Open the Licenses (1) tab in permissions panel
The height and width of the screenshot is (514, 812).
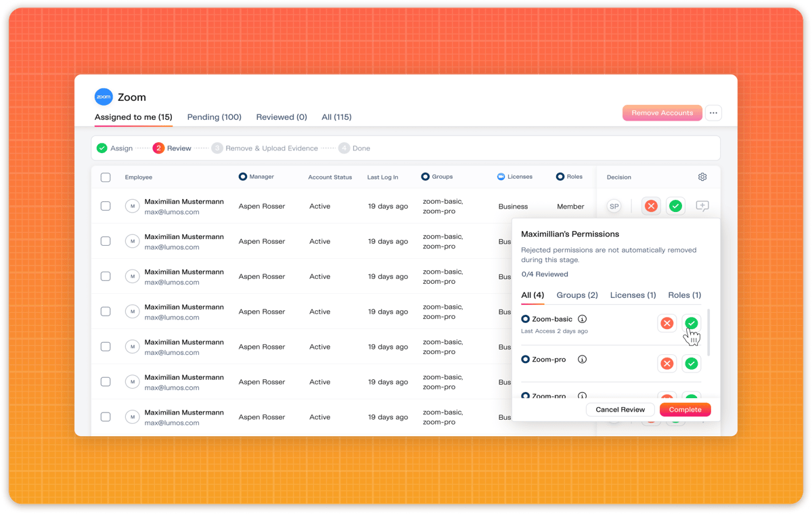632,295
